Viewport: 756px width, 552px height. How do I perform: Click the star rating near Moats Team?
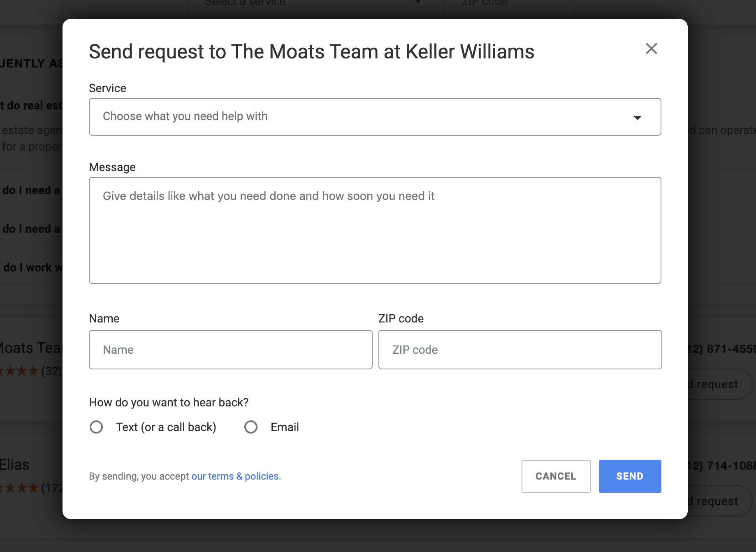[21, 371]
